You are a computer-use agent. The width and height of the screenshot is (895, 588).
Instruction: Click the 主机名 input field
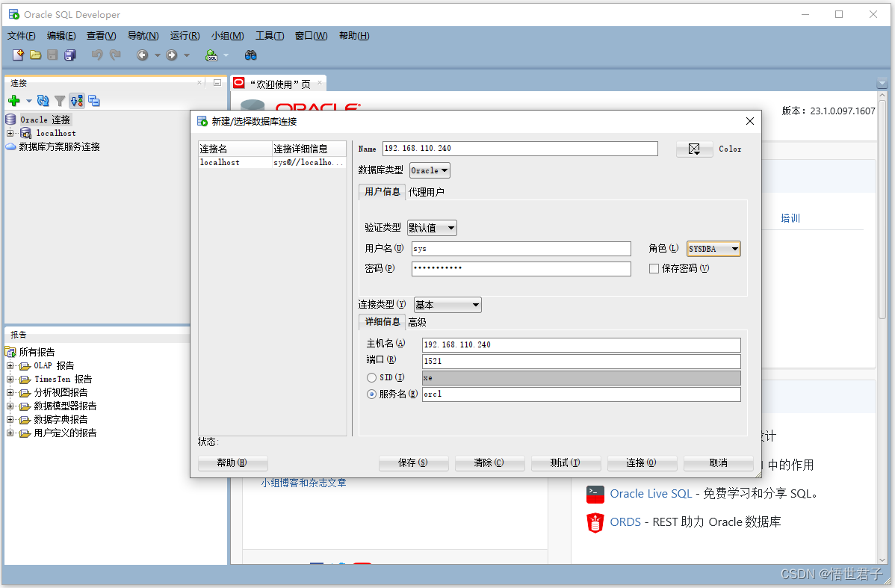pyautogui.click(x=581, y=345)
